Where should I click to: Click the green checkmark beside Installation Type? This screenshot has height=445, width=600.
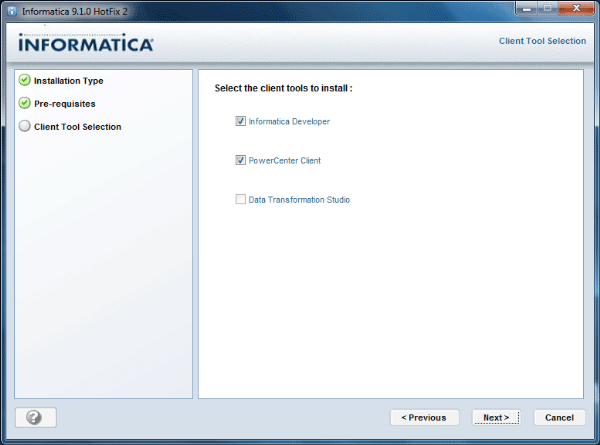(x=24, y=80)
